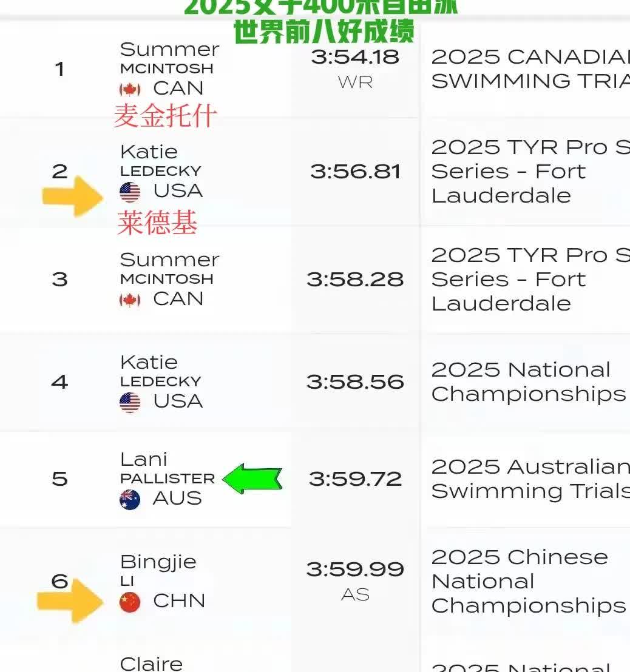Screen dimensions: 630x672
Task: Select Bingjie Li's swimmer name
Action: (158, 570)
